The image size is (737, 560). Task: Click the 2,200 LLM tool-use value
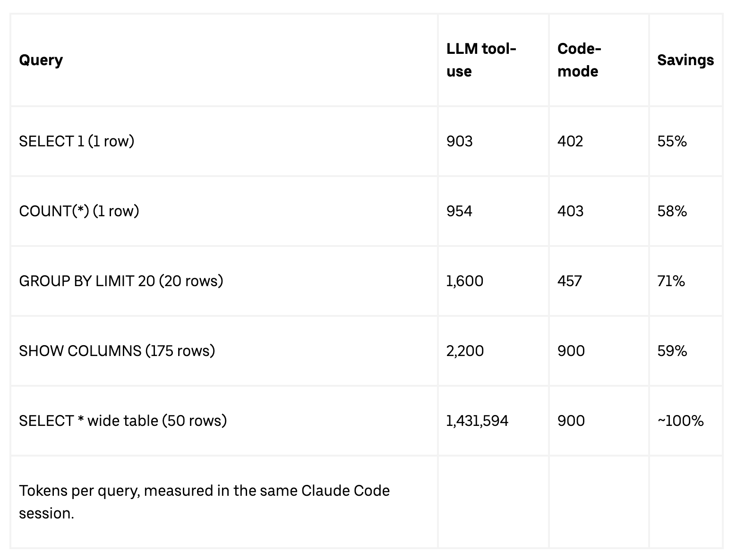[465, 351]
